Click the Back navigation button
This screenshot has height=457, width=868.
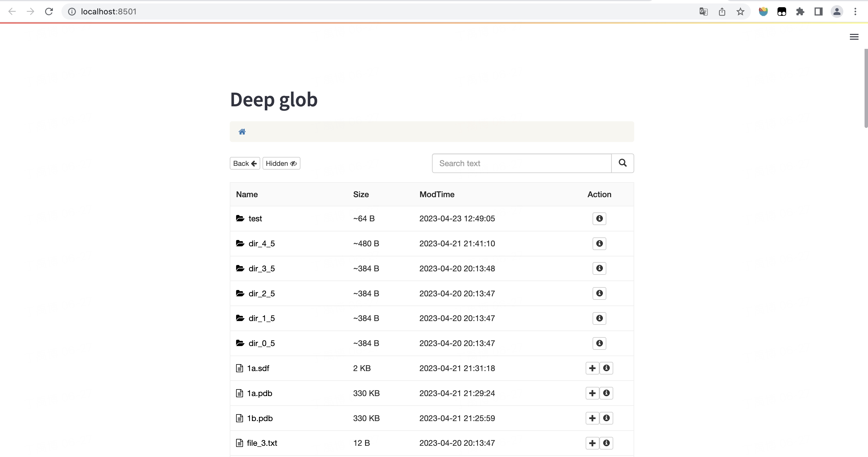pos(244,163)
